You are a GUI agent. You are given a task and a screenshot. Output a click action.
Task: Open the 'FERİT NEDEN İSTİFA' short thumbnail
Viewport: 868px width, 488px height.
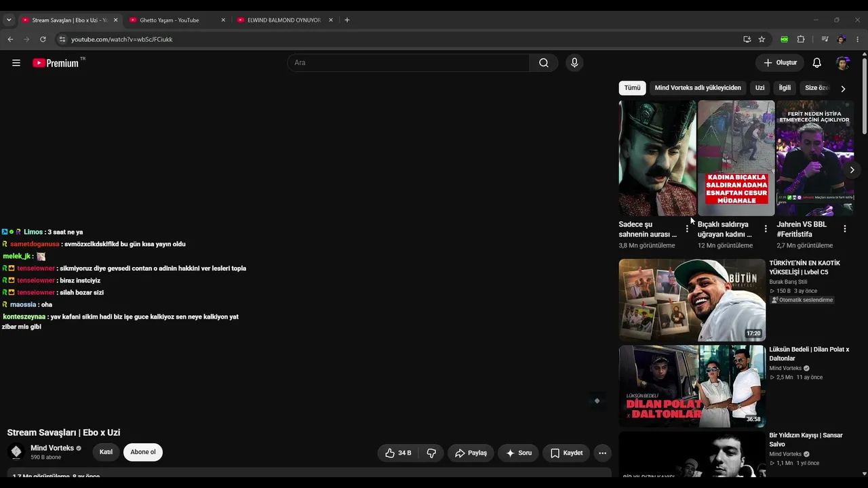(814, 158)
